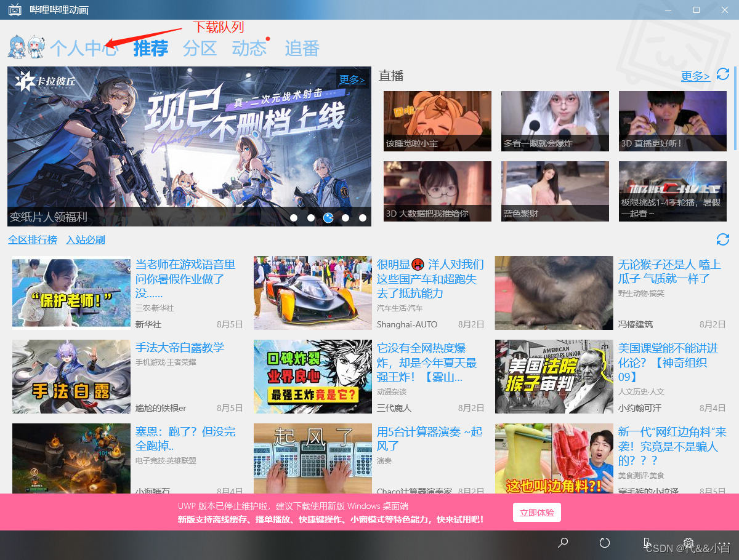This screenshot has width=739, height=560.
Task: Open the 入站必刷 link
Action: tap(86, 239)
